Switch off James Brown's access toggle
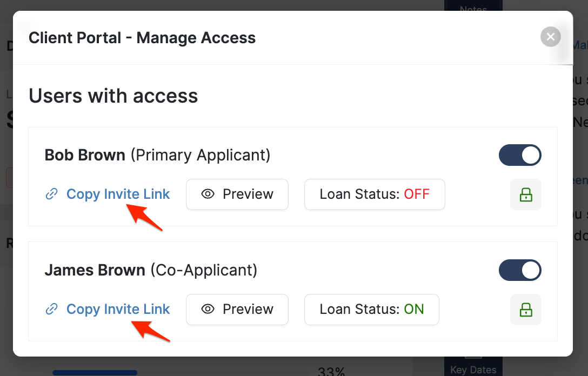The height and width of the screenshot is (376, 588). pyautogui.click(x=520, y=270)
